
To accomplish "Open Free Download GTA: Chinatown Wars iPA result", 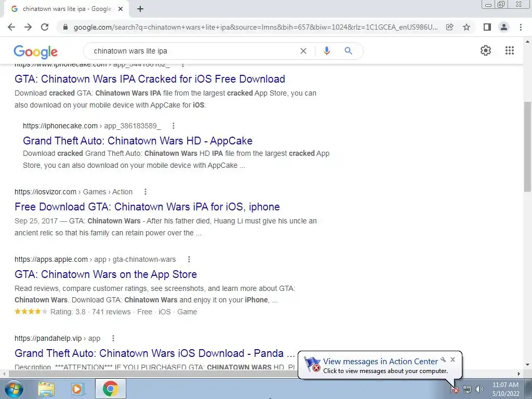I will click(x=147, y=207).
